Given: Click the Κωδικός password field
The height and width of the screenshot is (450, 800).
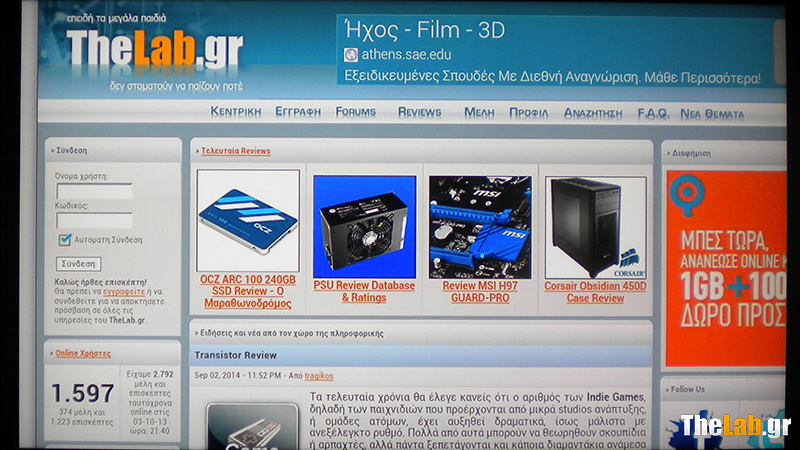Looking at the screenshot, I should 94,220.
